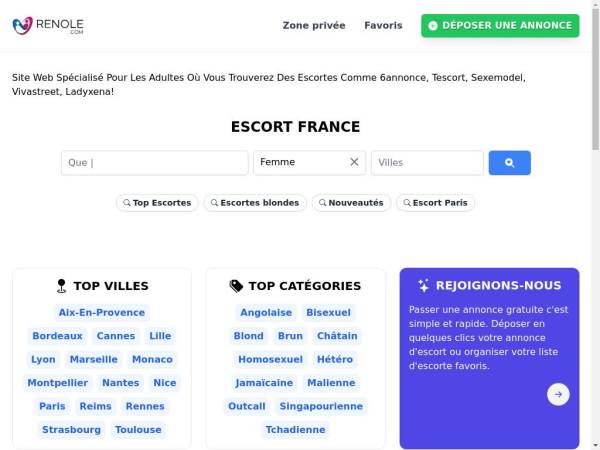This screenshot has width=600, height=450.
Task: Click the map pin icon beside Top Villes
Action: click(x=61, y=286)
